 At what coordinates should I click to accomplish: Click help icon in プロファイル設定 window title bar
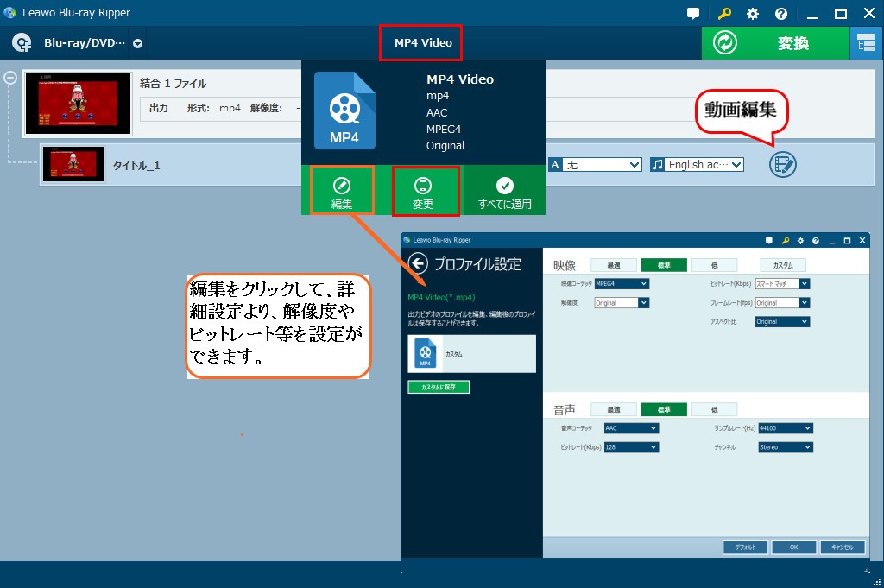click(815, 241)
